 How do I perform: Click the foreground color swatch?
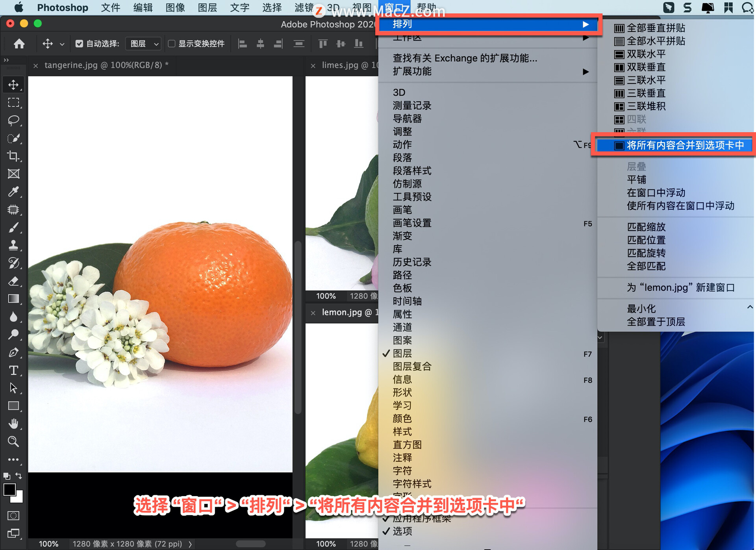(x=10, y=489)
